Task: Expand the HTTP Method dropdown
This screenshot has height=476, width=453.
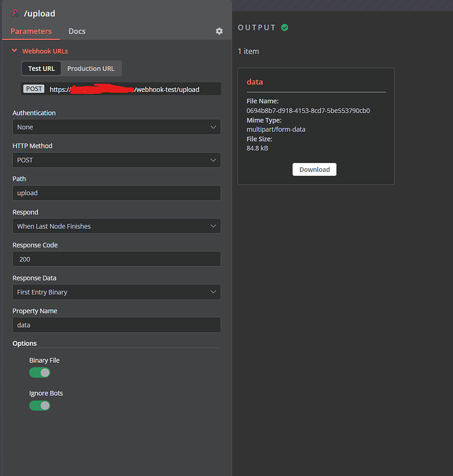Action: tap(117, 160)
